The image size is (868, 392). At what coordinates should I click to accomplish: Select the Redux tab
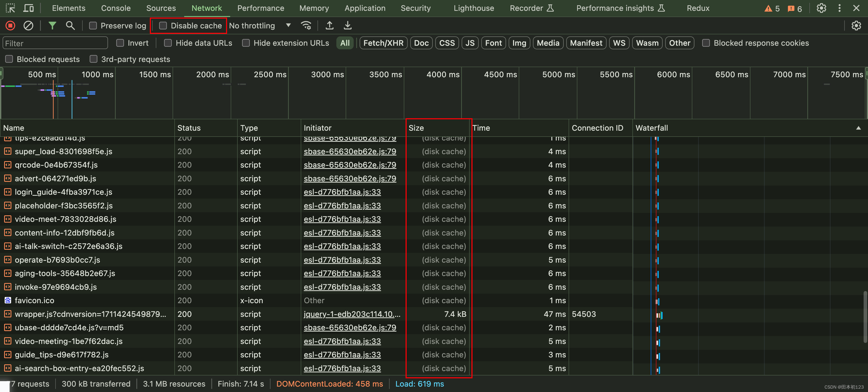click(x=698, y=8)
